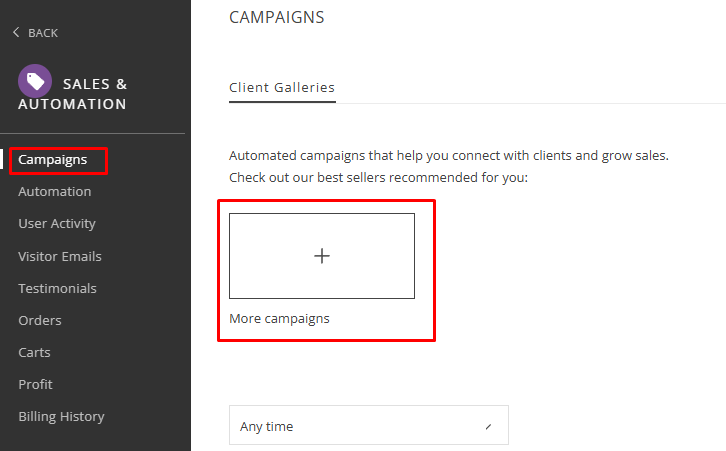The height and width of the screenshot is (451, 726).
Task: Go back using the BACK link
Action: [42, 33]
